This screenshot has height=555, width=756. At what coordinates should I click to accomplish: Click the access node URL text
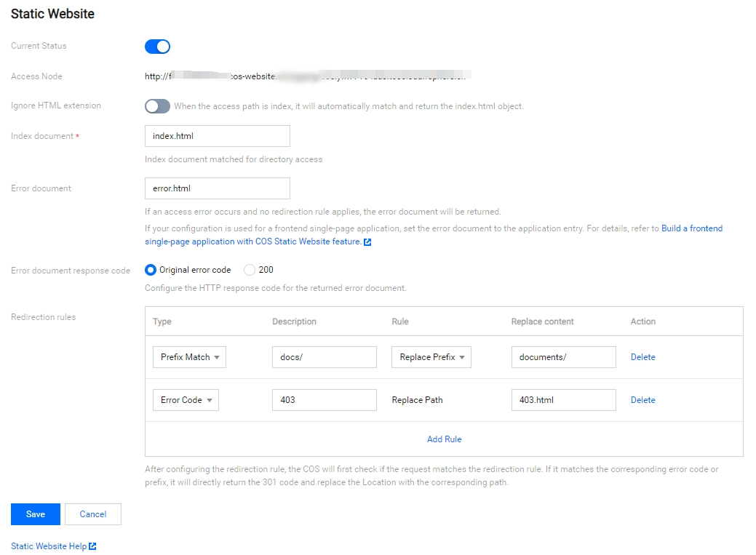pyautogui.click(x=308, y=76)
